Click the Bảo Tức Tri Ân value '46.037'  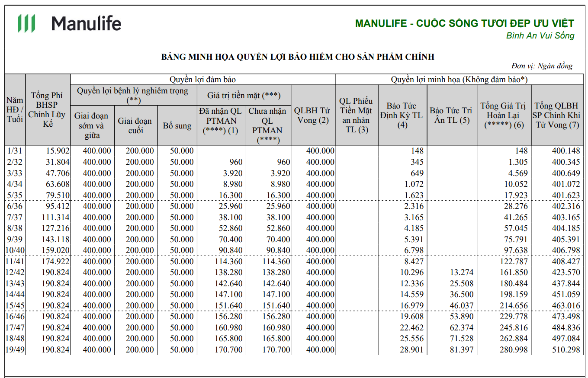tap(461, 305)
